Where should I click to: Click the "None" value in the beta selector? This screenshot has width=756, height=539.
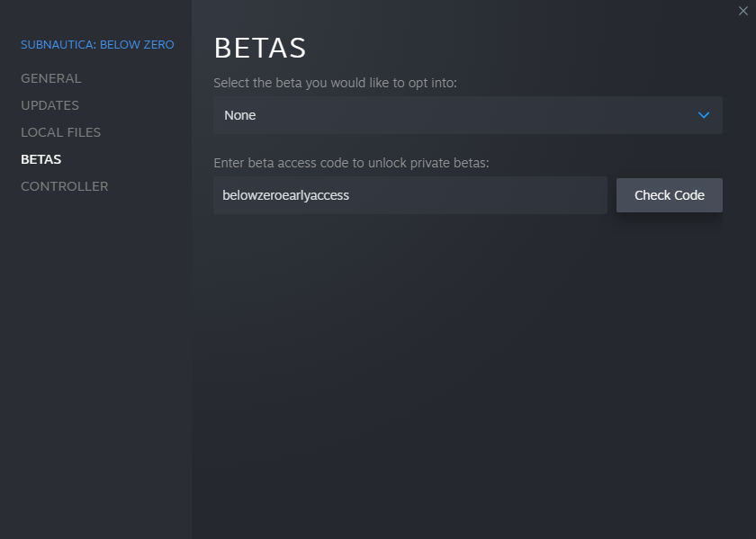[240, 115]
